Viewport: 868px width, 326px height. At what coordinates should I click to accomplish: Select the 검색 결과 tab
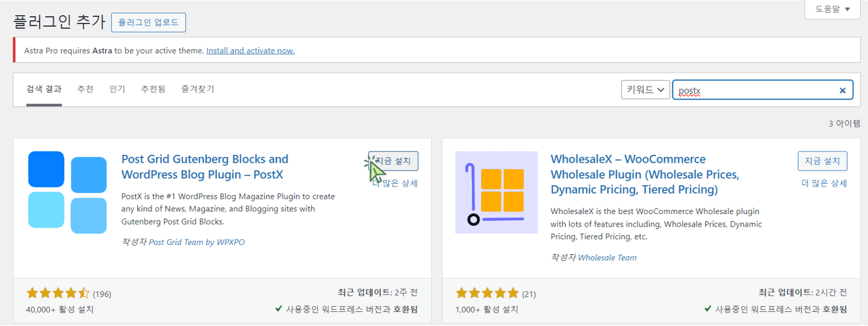pyautogui.click(x=44, y=89)
